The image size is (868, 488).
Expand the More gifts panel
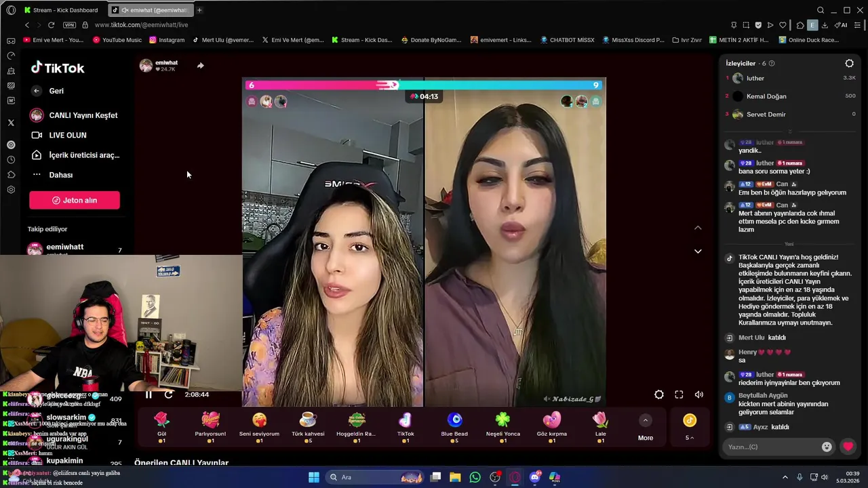tap(646, 428)
